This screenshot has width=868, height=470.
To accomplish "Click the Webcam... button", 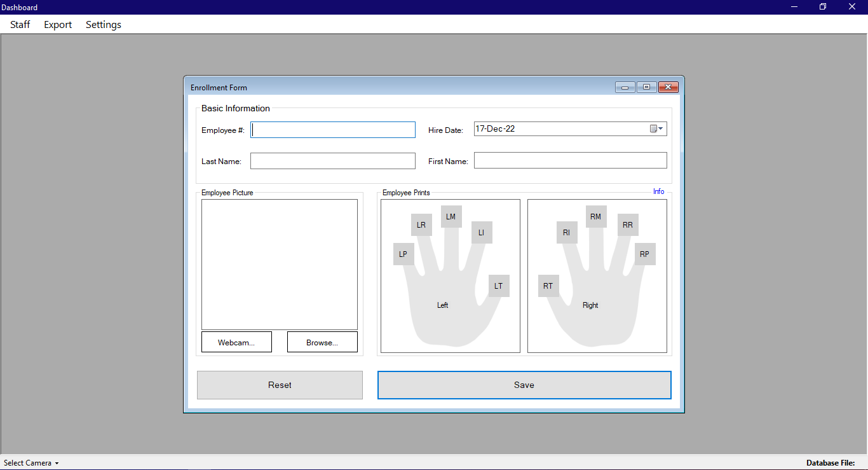I will (236, 342).
